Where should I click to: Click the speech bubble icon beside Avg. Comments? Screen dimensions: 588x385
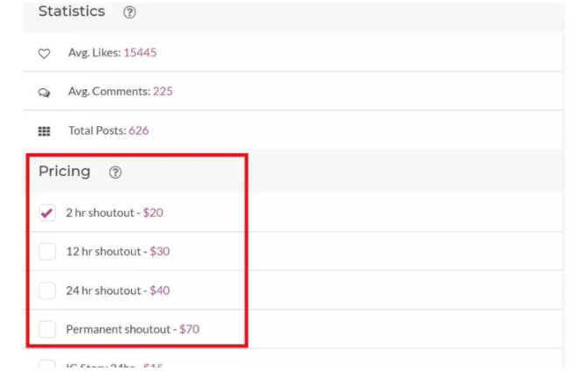click(45, 92)
